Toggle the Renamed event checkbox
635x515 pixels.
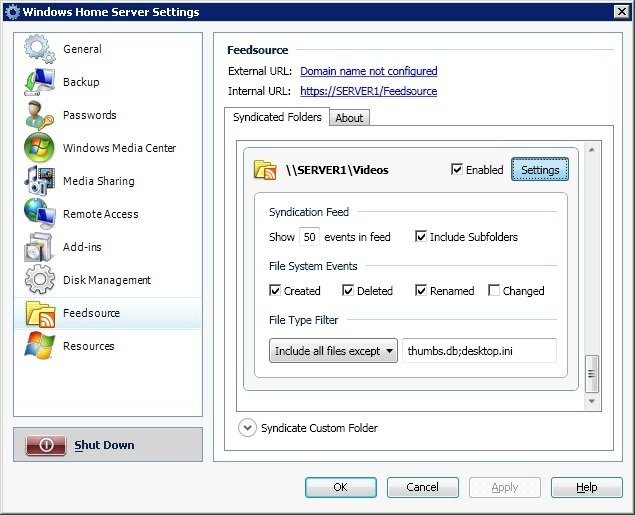click(x=421, y=290)
